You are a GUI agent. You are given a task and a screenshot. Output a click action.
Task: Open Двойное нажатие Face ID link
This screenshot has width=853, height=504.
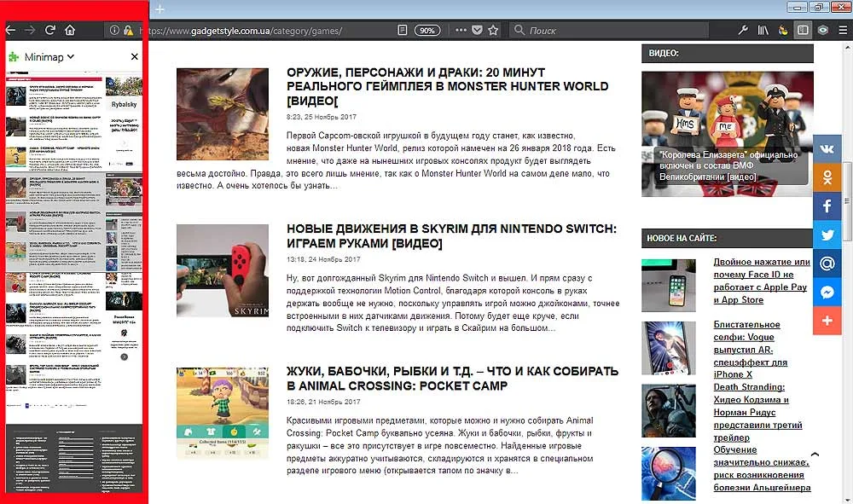(762, 281)
